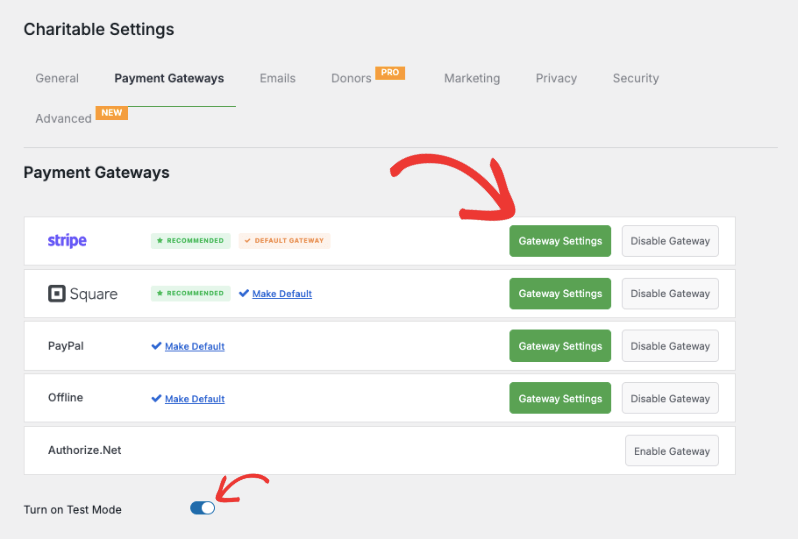Click the Authorize.Net gateway name
Viewport: 798px width, 539px height.
[84, 450]
